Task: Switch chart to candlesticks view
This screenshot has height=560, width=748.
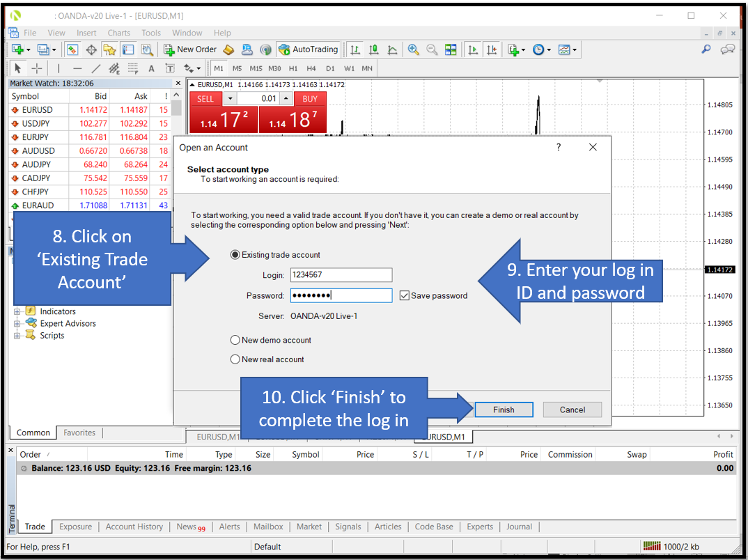Action: tap(374, 49)
